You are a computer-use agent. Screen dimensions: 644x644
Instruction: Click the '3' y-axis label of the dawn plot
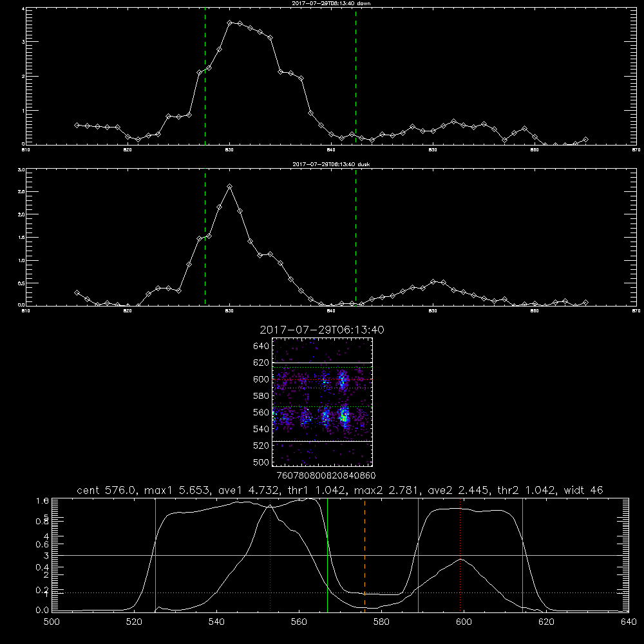click(x=23, y=42)
